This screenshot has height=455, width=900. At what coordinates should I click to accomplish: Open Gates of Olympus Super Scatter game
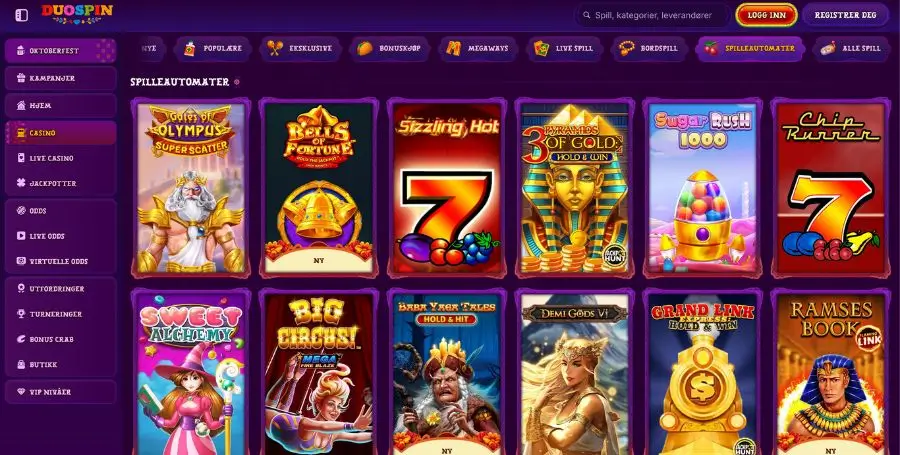coord(191,188)
